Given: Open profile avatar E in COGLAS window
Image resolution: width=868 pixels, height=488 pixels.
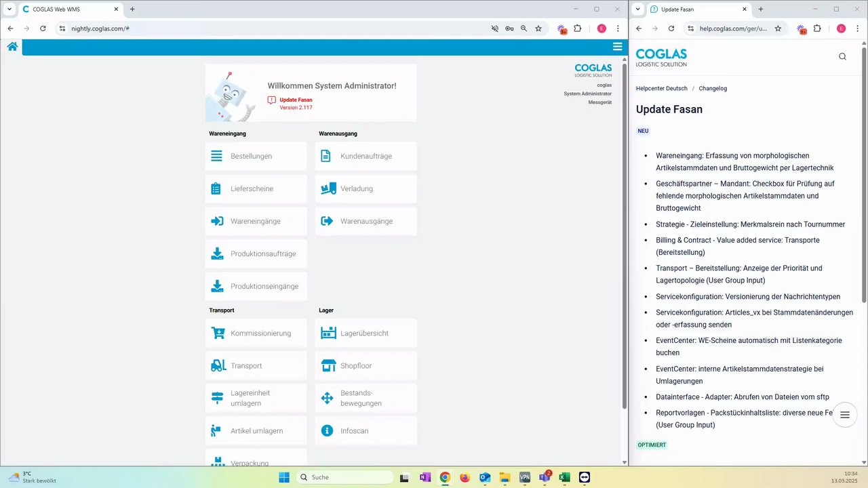Looking at the screenshot, I should tap(601, 28).
